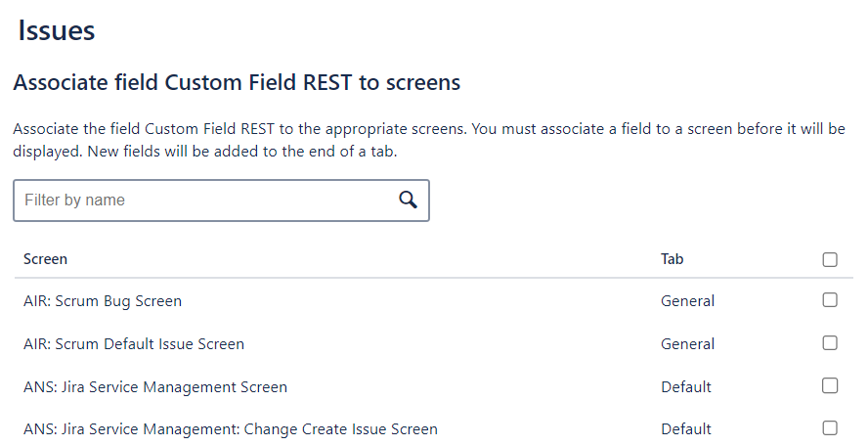Click the description paragraph about associating fields
Image resolution: width=868 pixels, height=446 pixels.
click(428, 140)
